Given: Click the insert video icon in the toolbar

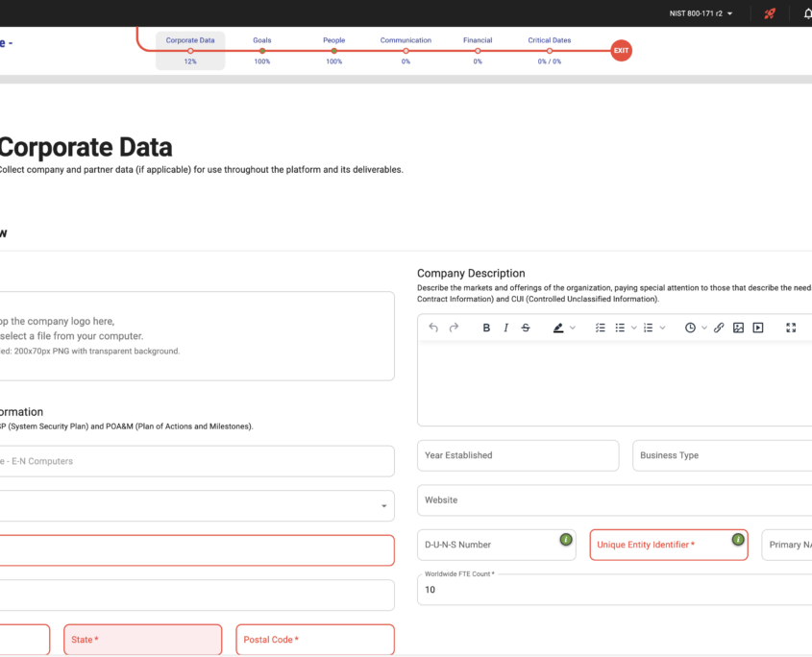Looking at the screenshot, I should 758,328.
